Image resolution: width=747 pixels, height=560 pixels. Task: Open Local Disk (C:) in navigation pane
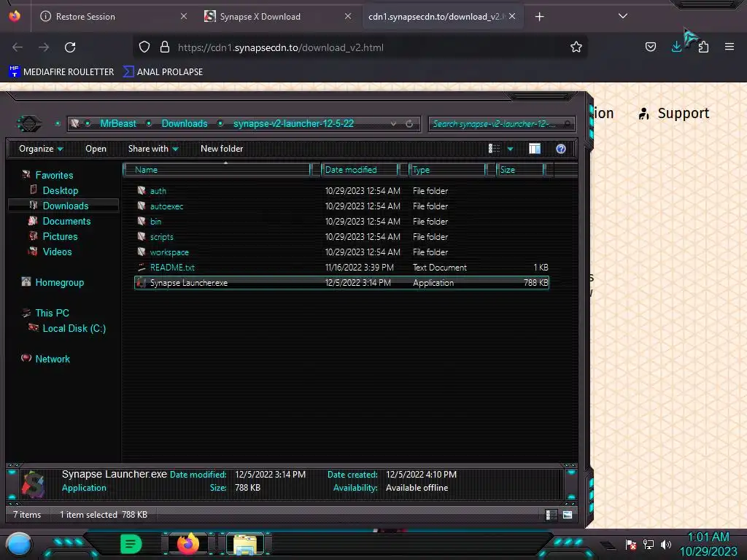pyautogui.click(x=74, y=328)
